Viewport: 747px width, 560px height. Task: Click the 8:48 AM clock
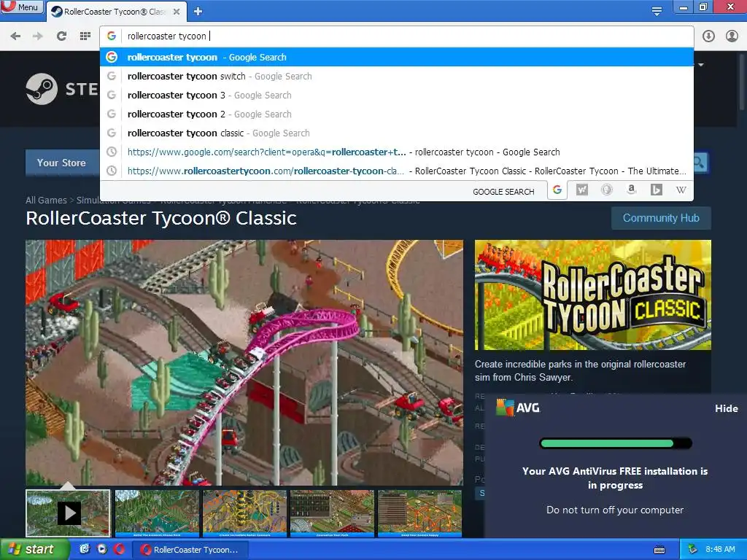(720, 550)
